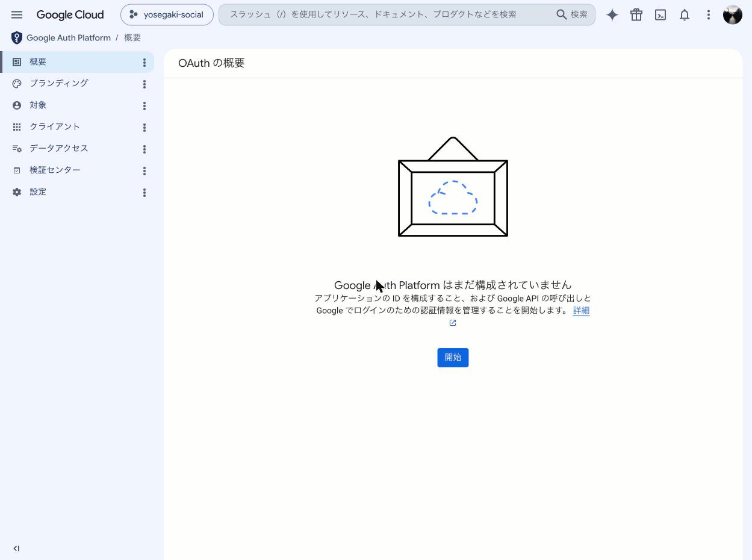Click the 検証センター checkbox icon
The image size is (752, 560).
click(x=17, y=170)
